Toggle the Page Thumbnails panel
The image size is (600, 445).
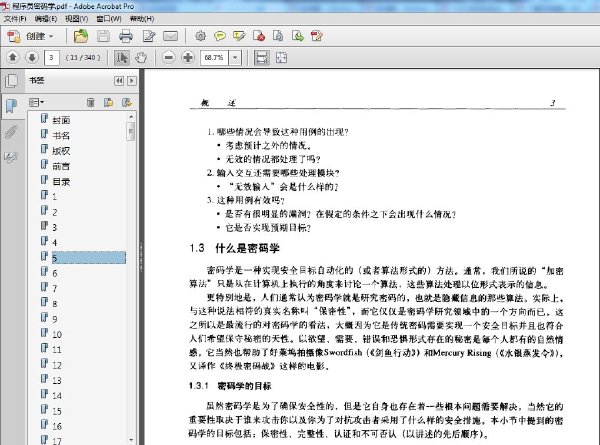coord(11,81)
